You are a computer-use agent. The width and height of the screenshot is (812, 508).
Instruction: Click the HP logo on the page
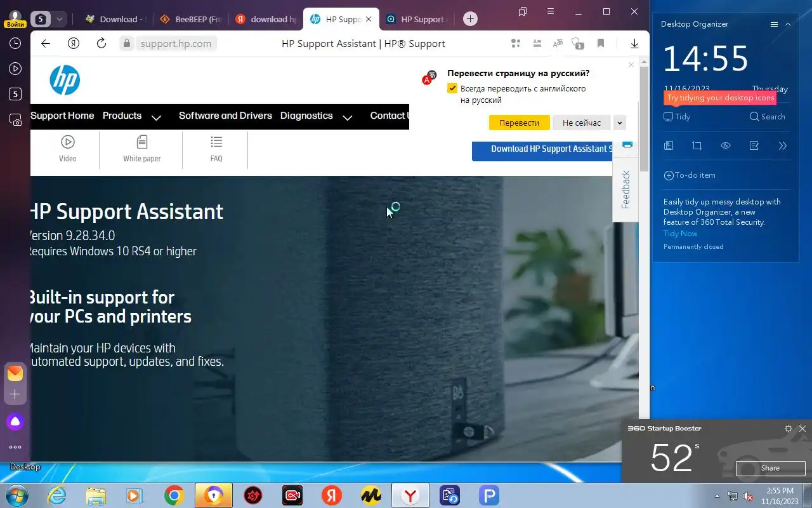tap(65, 80)
